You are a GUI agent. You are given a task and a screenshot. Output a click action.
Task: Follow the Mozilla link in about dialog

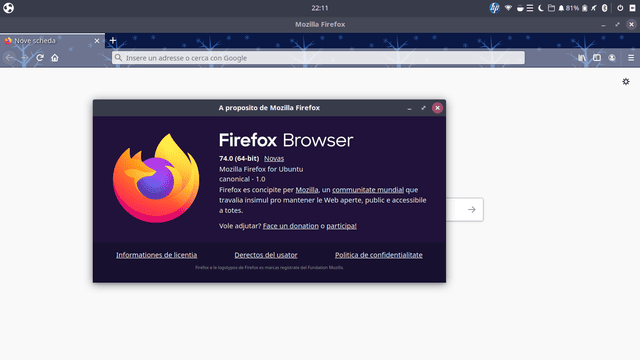click(x=307, y=190)
